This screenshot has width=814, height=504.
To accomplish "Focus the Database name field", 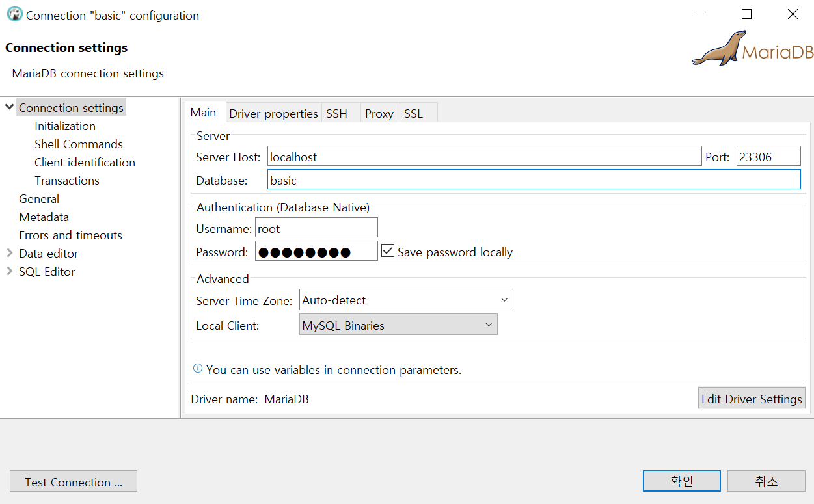I will (x=534, y=179).
